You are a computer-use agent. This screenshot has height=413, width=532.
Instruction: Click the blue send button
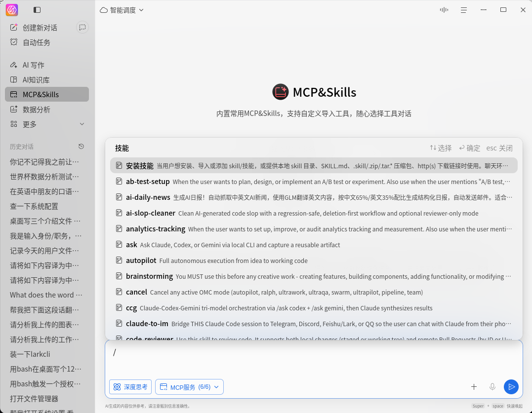511,386
